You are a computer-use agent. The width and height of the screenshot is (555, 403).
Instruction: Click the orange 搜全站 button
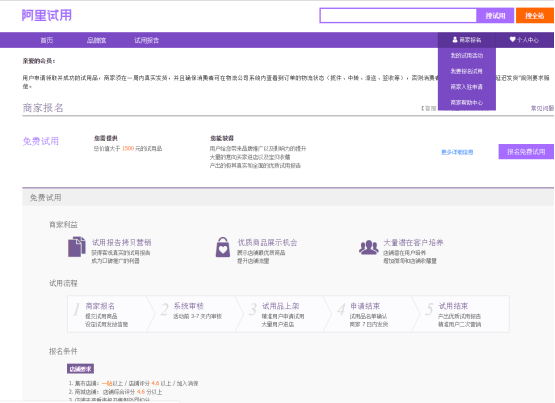pos(534,16)
